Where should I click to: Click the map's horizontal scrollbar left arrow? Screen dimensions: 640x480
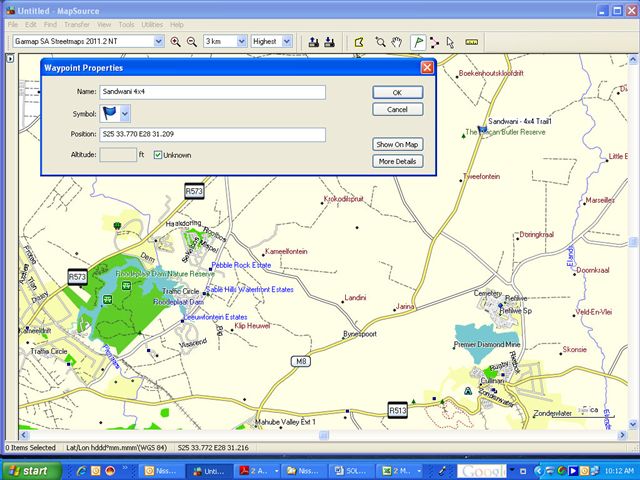pyautogui.click(x=24, y=435)
